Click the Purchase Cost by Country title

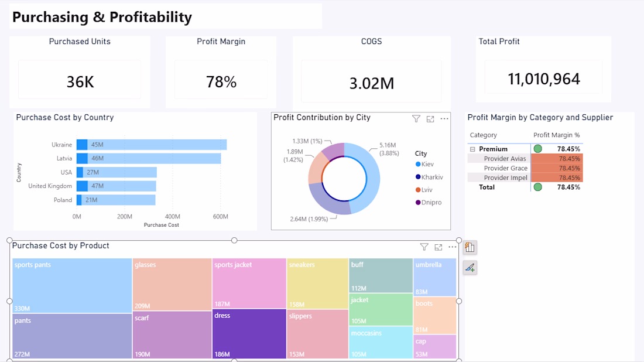pyautogui.click(x=65, y=118)
